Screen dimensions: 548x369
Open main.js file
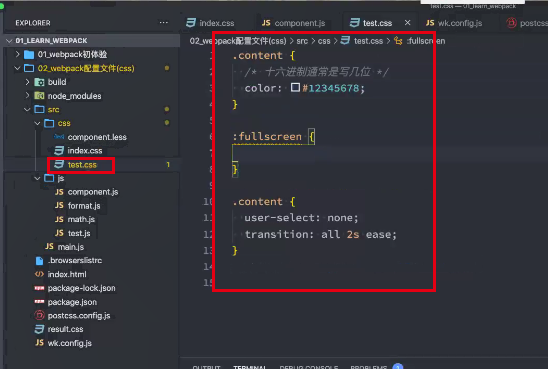[71, 247]
